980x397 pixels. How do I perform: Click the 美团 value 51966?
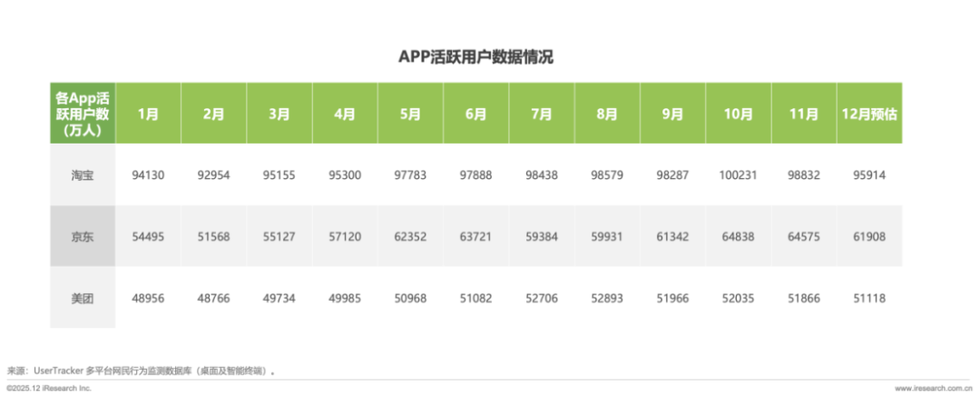673,299
